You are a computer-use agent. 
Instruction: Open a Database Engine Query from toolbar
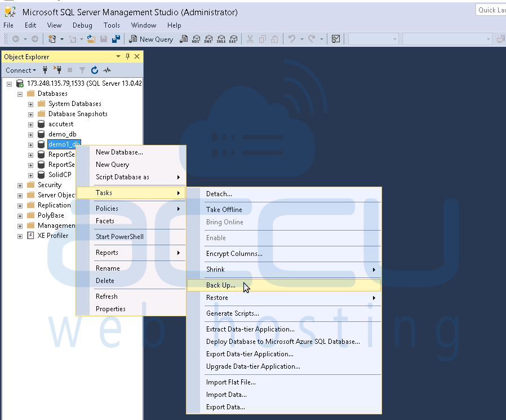point(184,39)
